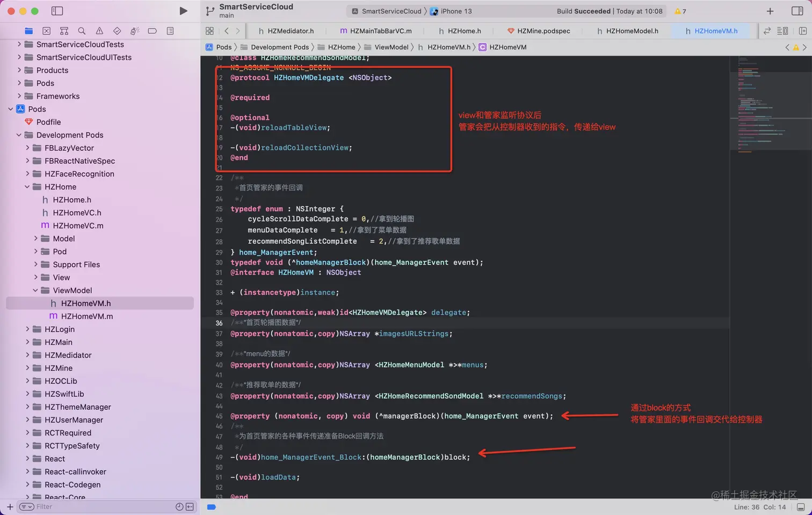Viewport: 812px width, 515px height.
Task: Switch to the HZHomeModel.h tab
Action: (x=627, y=31)
